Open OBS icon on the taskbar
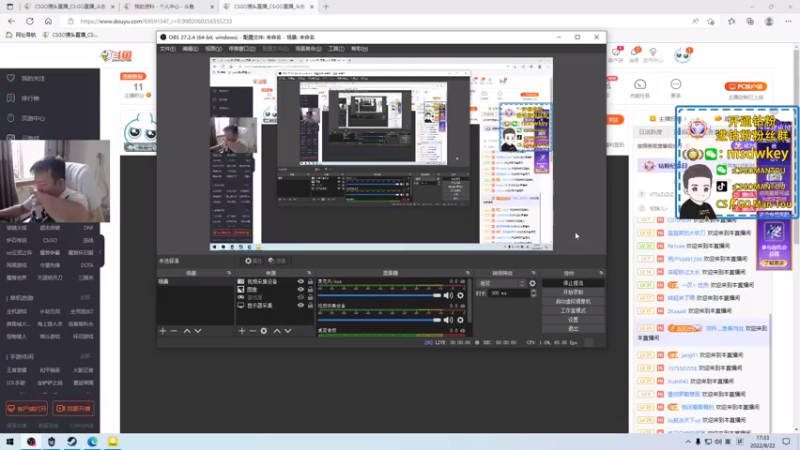 (31, 442)
